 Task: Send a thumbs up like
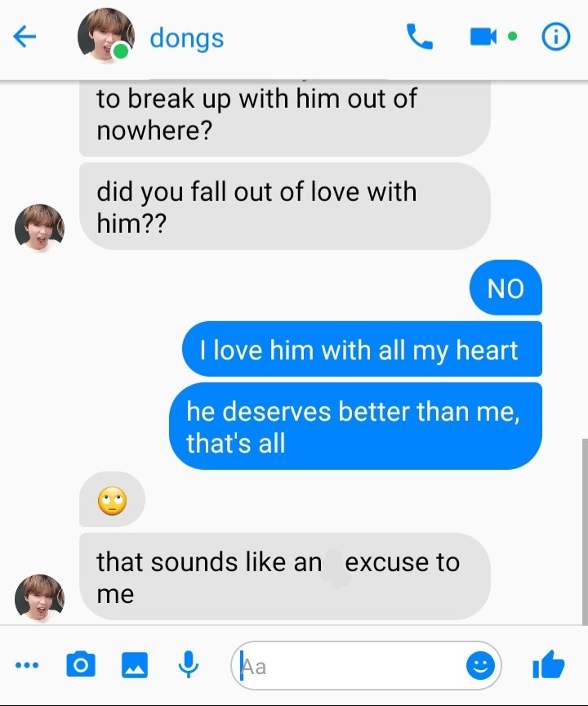(549, 664)
